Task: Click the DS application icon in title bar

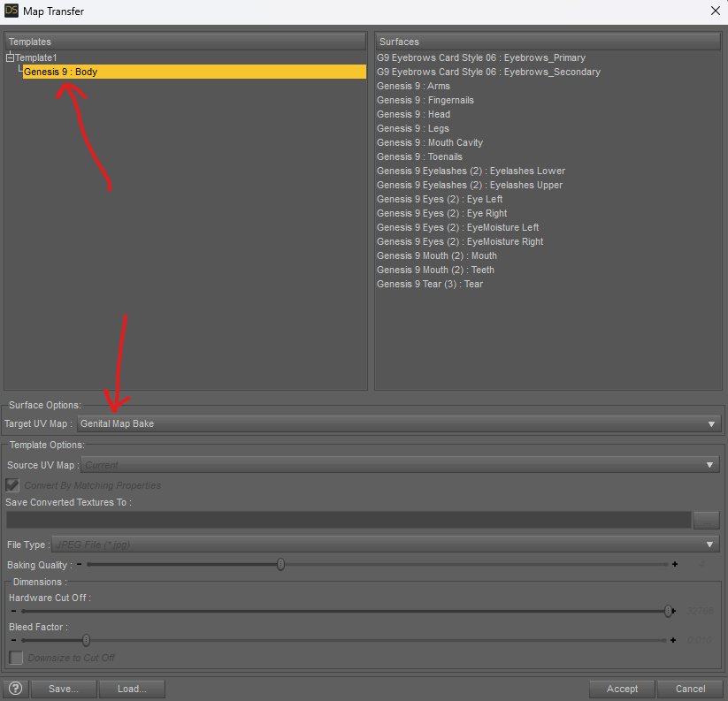Action: (x=11, y=11)
